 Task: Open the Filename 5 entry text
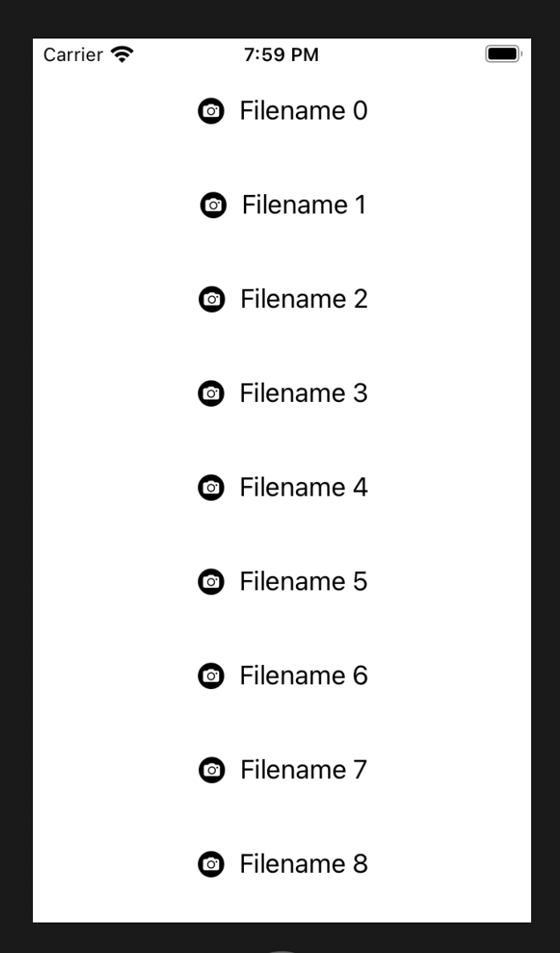pyautogui.click(x=303, y=582)
